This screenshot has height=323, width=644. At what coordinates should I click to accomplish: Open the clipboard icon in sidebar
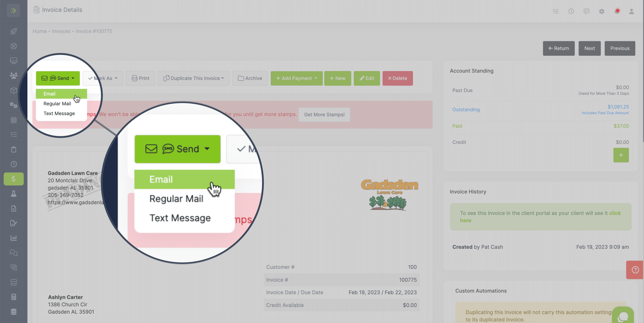(x=14, y=149)
